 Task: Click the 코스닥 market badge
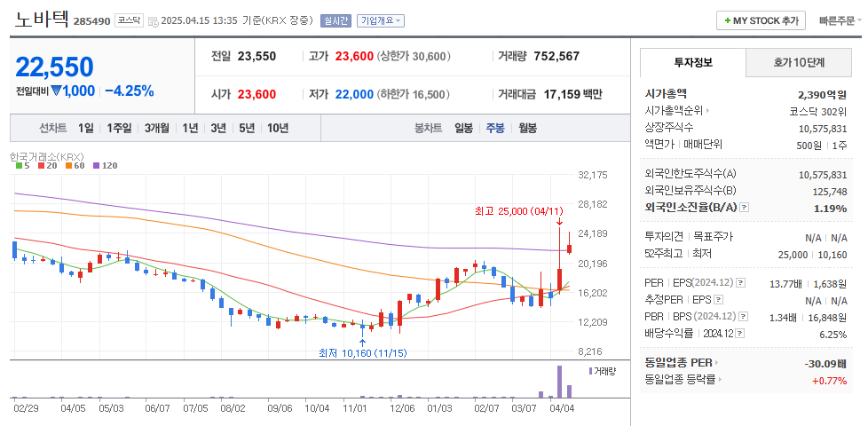tap(129, 21)
